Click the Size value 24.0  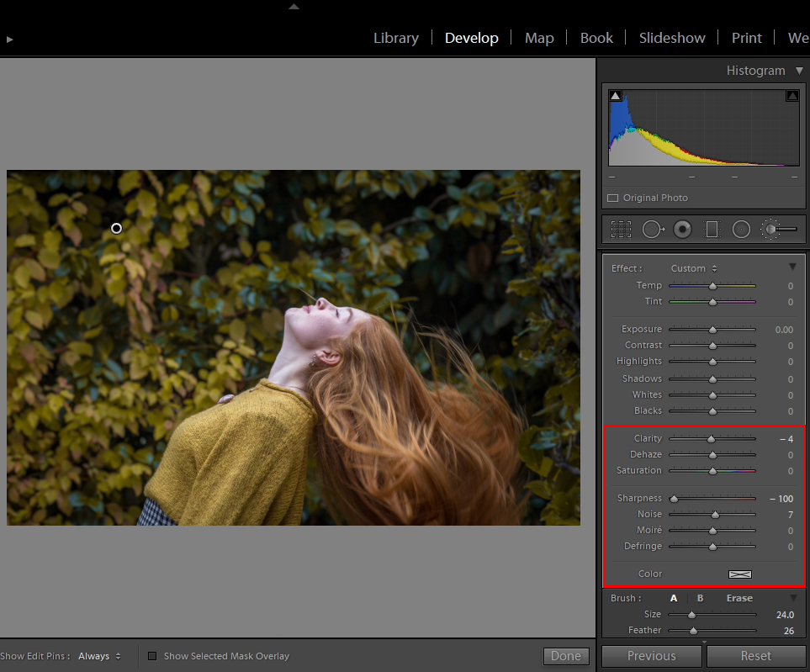(x=785, y=615)
